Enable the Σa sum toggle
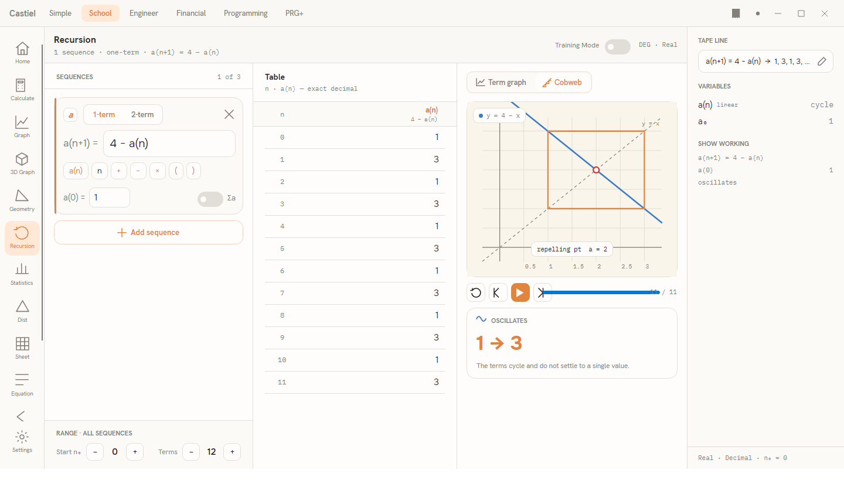 [x=210, y=199]
